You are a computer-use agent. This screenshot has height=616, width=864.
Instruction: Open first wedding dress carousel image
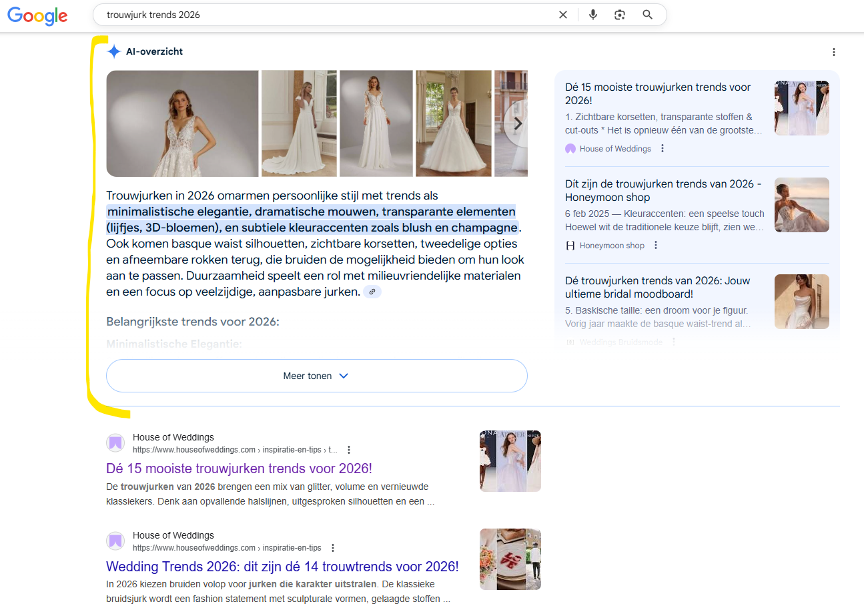[182, 123]
